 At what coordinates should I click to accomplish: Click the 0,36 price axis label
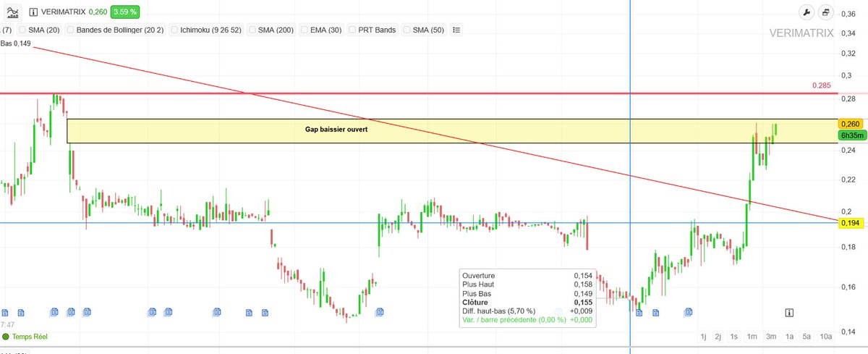click(x=848, y=13)
